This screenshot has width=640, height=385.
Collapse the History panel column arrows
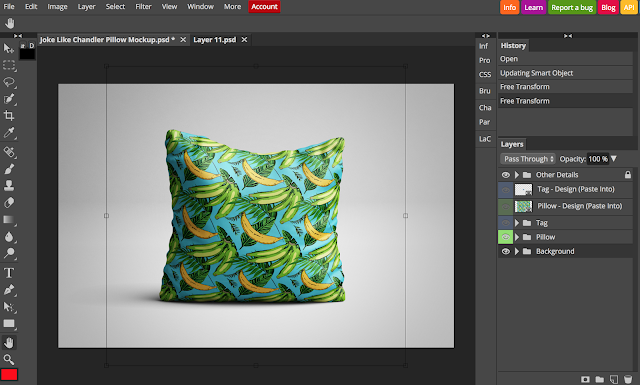(568, 36)
